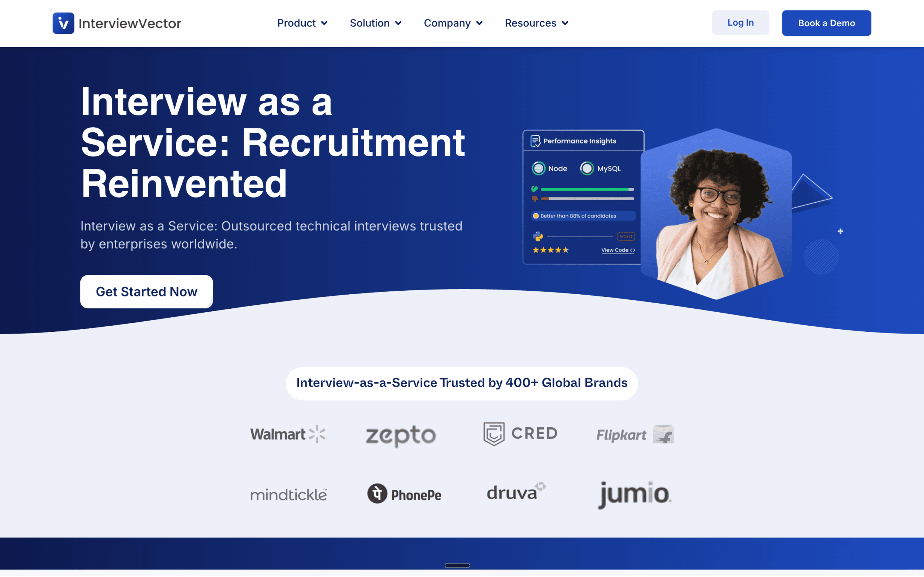Click the PhonePe brand logo
Screen dimensions: 924x577
[x=404, y=494]
